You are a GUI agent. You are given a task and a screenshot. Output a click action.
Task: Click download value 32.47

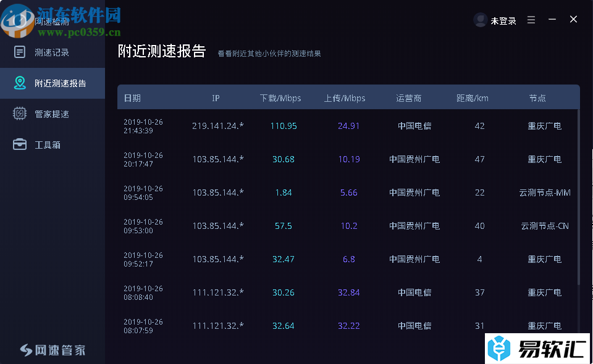point(284,259)
